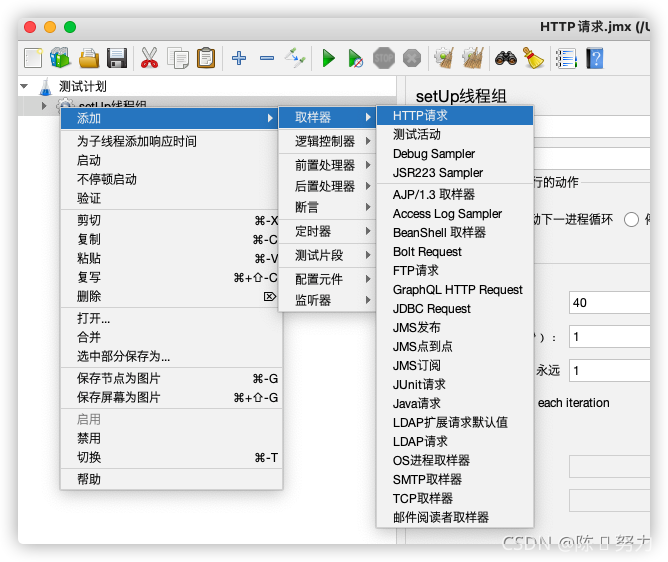Click the Cut scissors icon

point(149,58)
